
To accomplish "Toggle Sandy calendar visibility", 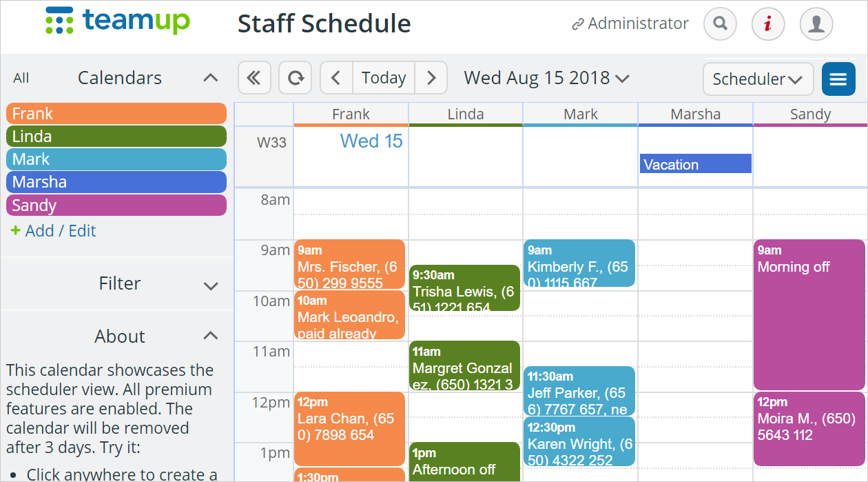I will (x=116, y=205).
